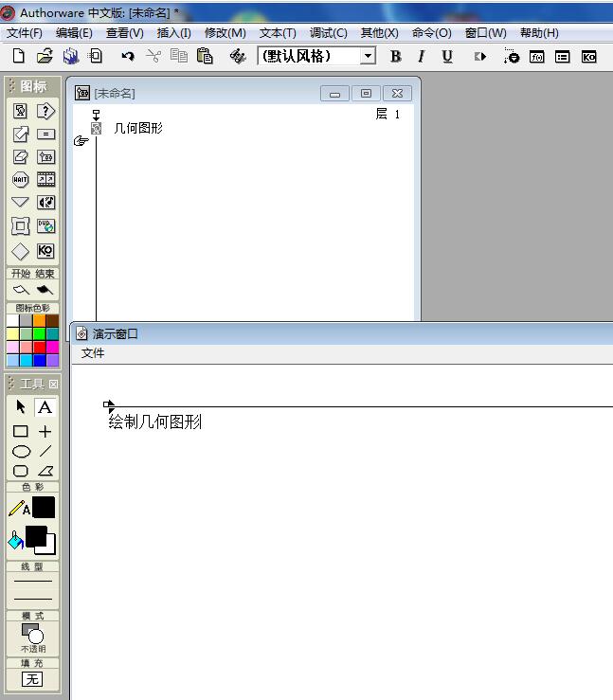Toggle Bold text formatting
The image size is (613, 700).
[396, 56]
